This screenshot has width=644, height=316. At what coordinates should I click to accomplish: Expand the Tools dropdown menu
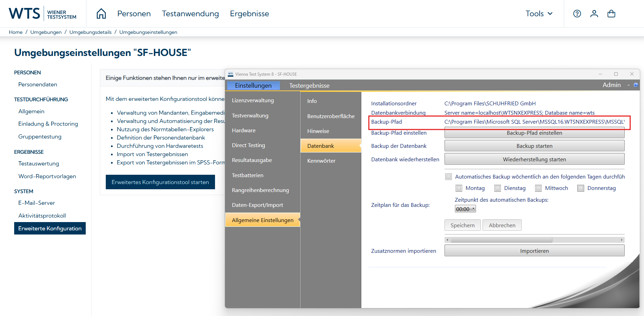[x=539, y=14]
